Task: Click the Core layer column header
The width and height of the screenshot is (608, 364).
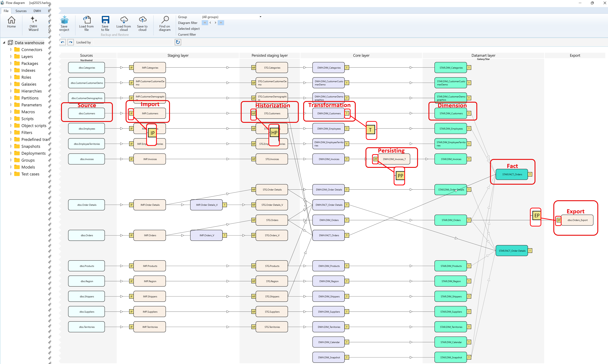Action: 361,55
